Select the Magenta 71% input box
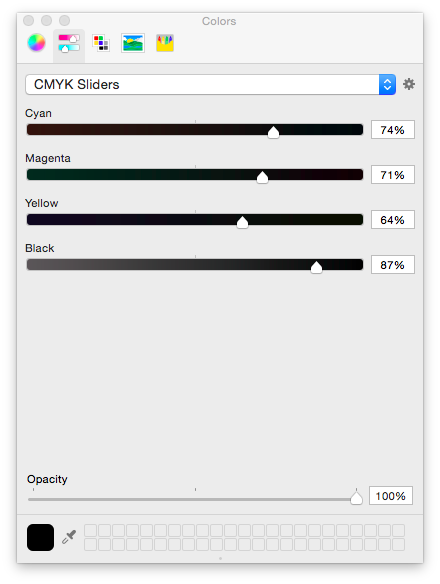This screenshot has height=584, width=440. (x=393, y=175)
